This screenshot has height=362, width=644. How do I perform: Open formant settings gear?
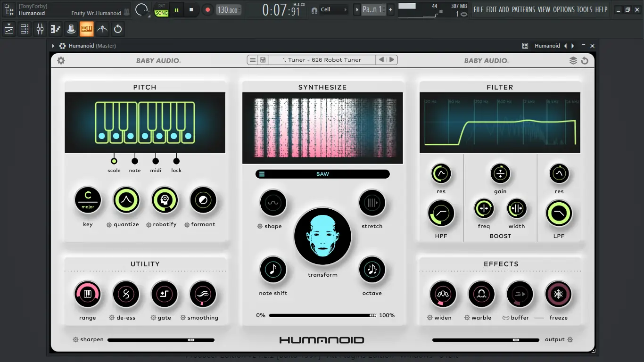tap(187, 225)
